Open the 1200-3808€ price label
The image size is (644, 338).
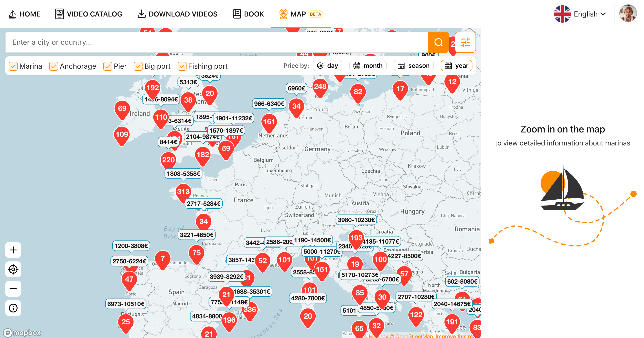point(131,246)
